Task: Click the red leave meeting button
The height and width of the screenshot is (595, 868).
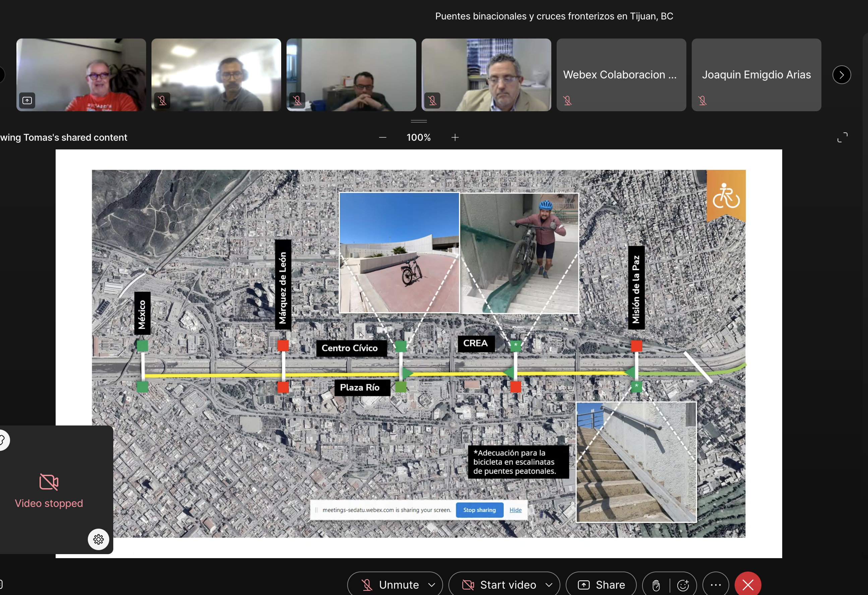Action: (x=747, y=585)
